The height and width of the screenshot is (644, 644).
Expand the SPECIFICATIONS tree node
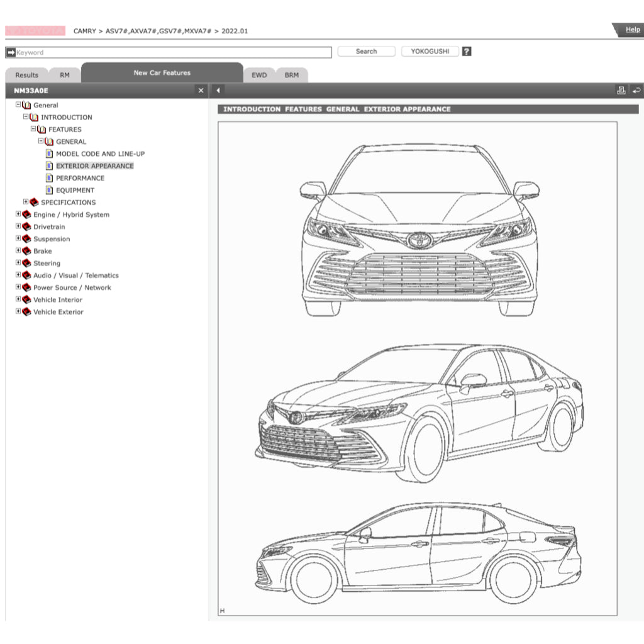coord(26,202)
